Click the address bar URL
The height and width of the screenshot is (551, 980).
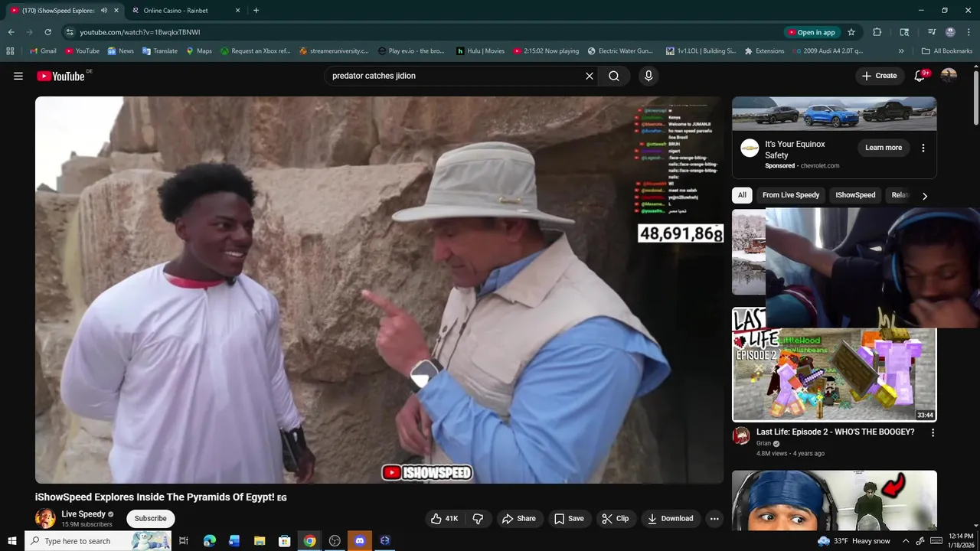coord(140,32)
